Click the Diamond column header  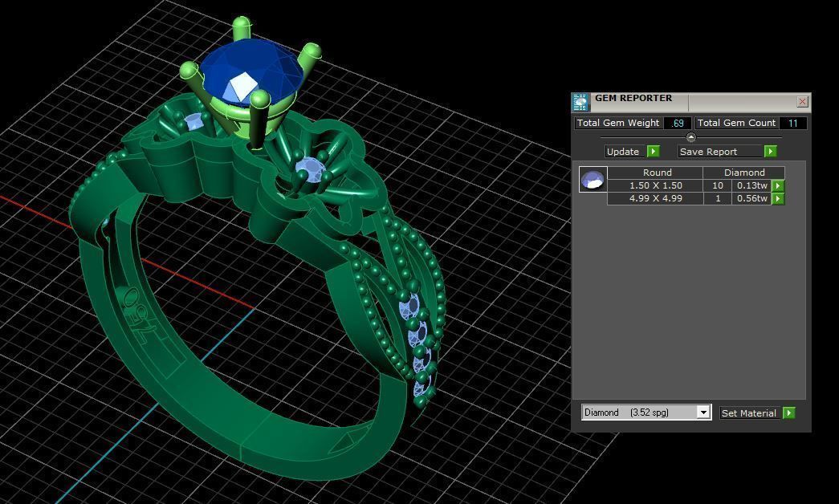pos(744,173)
